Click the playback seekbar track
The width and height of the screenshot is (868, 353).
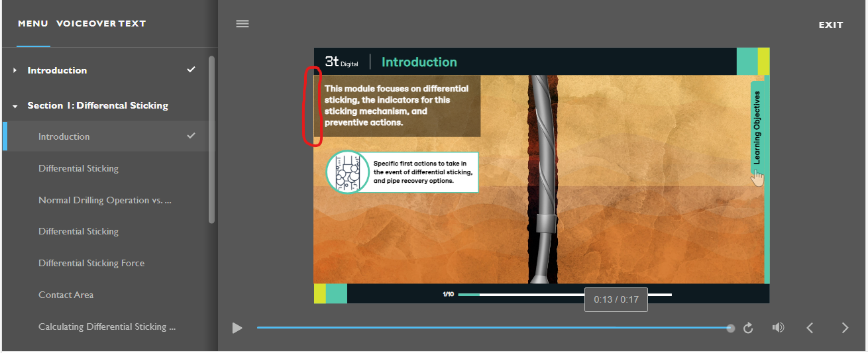(x=494, y=328)
